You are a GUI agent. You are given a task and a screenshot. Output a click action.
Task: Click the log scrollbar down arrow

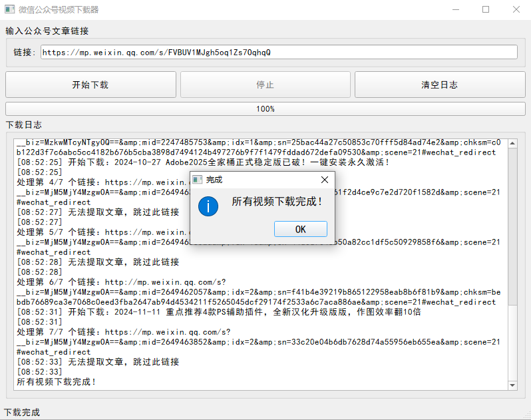click(512, 385)
